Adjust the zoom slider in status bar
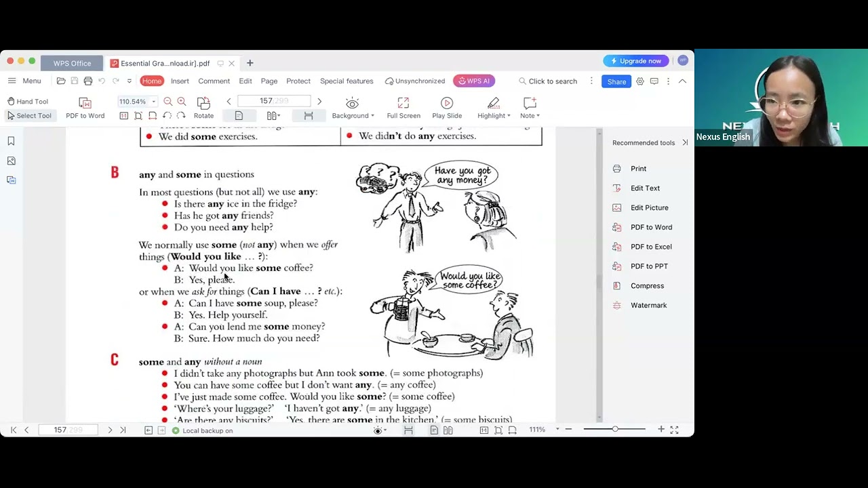The height and width of the screenshot is (488, 868). pyautogui.click(x=615, y=429)
